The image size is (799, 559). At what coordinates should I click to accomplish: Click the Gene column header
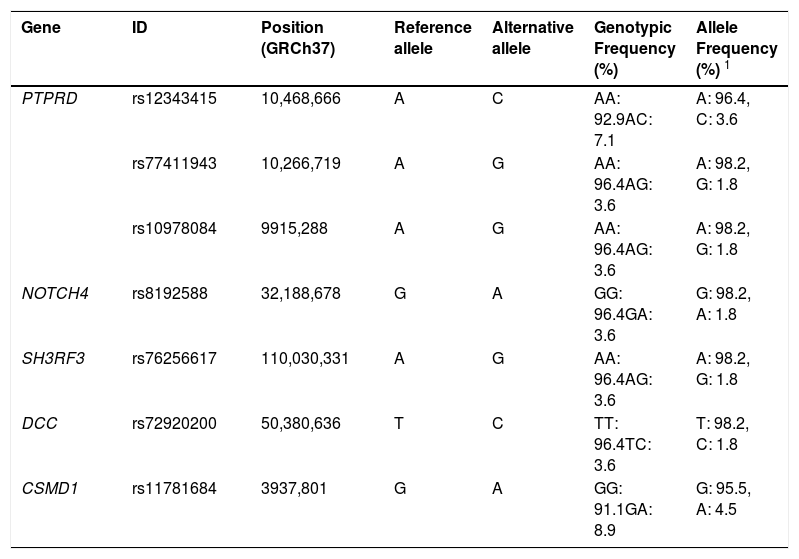(x=41, y=27)
